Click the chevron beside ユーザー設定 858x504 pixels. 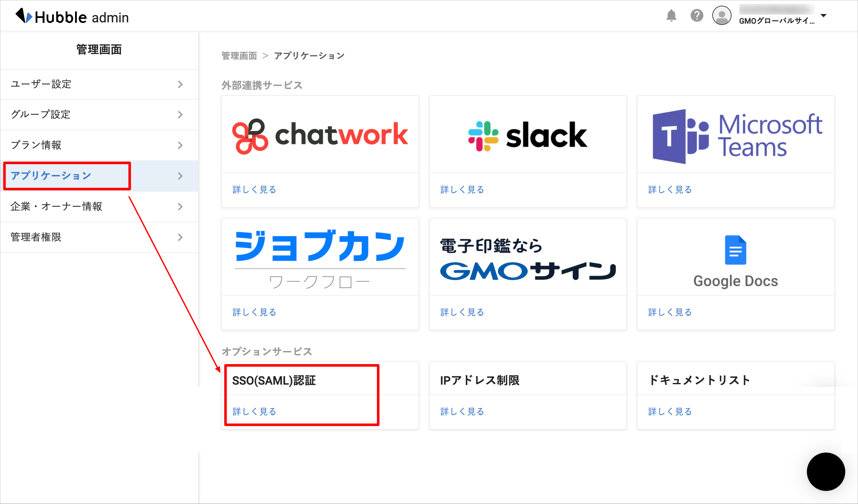pos(180,84)
